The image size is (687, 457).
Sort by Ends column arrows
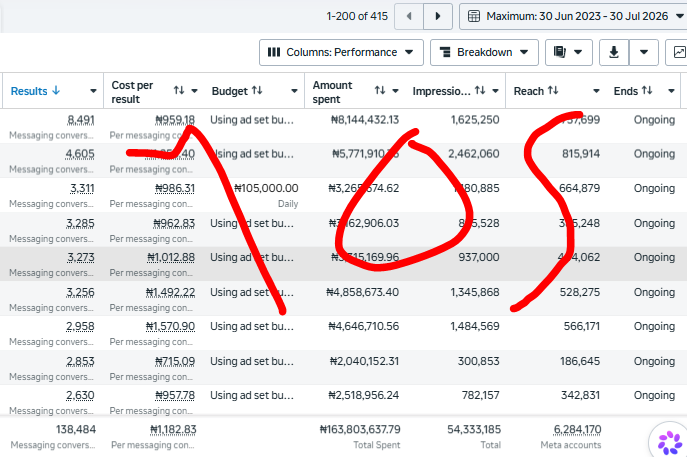(x=647, y=90)
